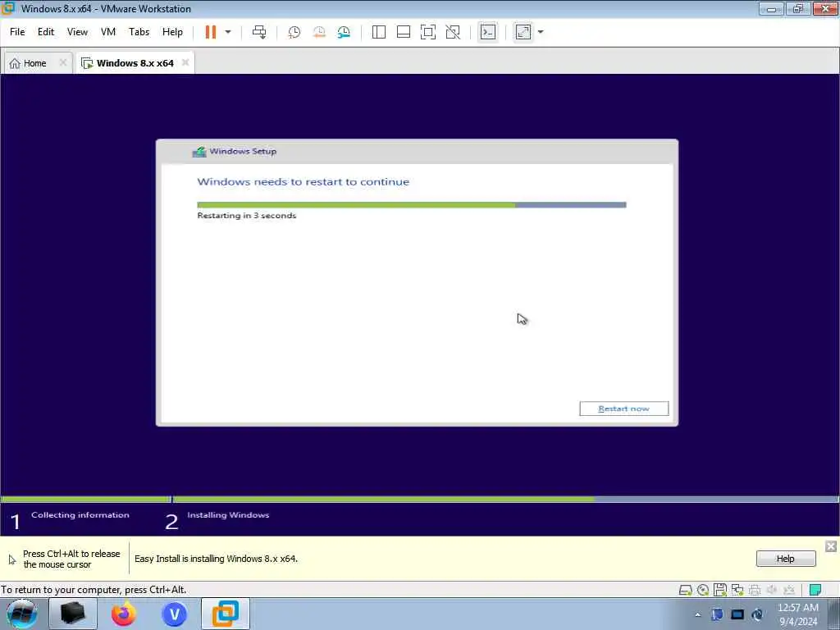
Task: Open the black folder app in taskbar
Action: coord(73,614)
